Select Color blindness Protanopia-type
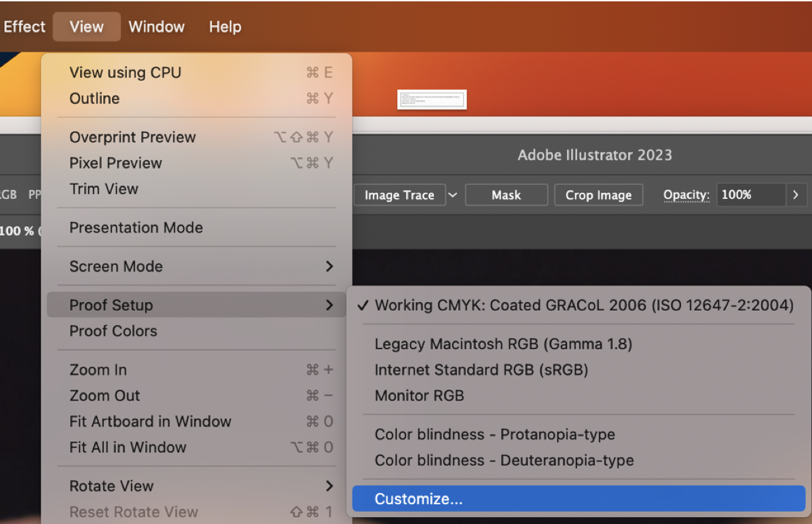The width and height of the screenshot is (812, 524). coord(578,434)
